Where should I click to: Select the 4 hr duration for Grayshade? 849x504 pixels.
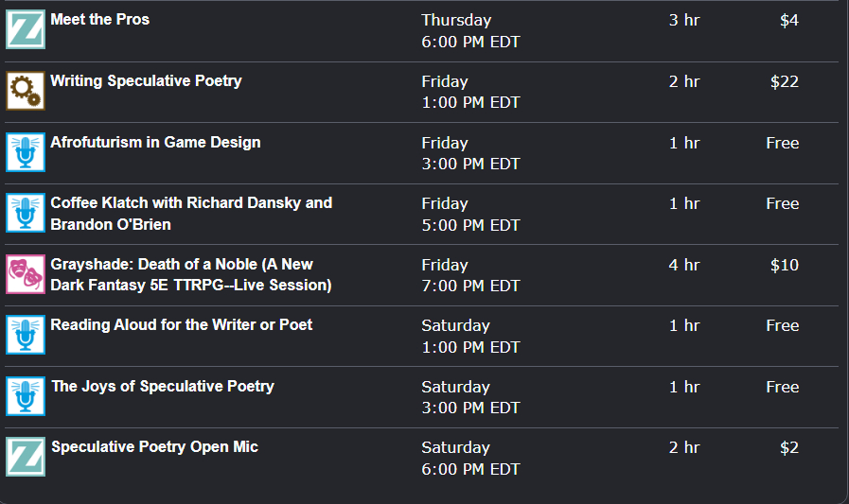click(x=683, y=265)
